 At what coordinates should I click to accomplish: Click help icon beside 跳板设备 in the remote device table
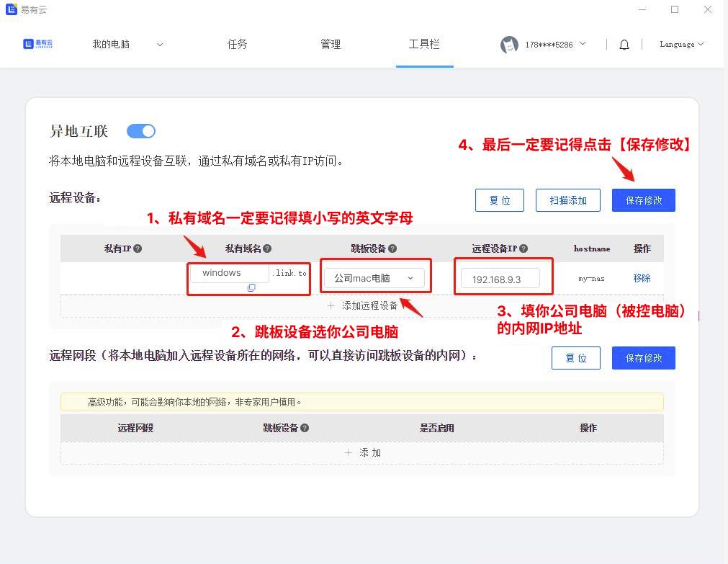(x=392, y=249)
